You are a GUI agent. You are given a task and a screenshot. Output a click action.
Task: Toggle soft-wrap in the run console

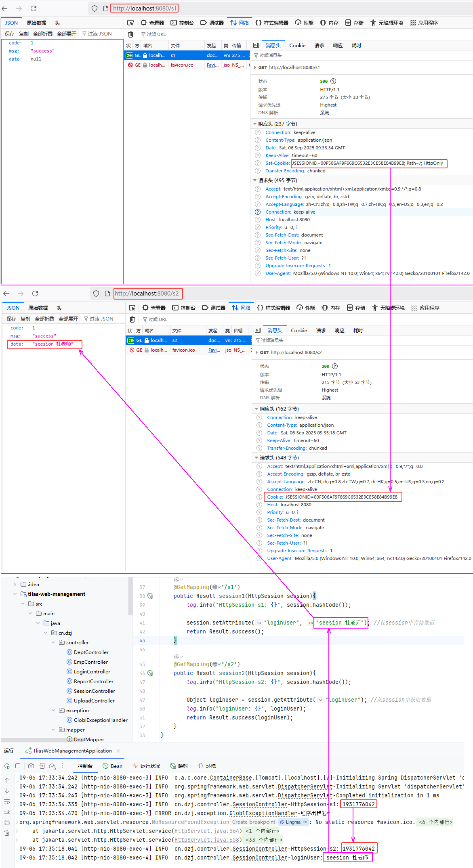(x=7, y=801)
